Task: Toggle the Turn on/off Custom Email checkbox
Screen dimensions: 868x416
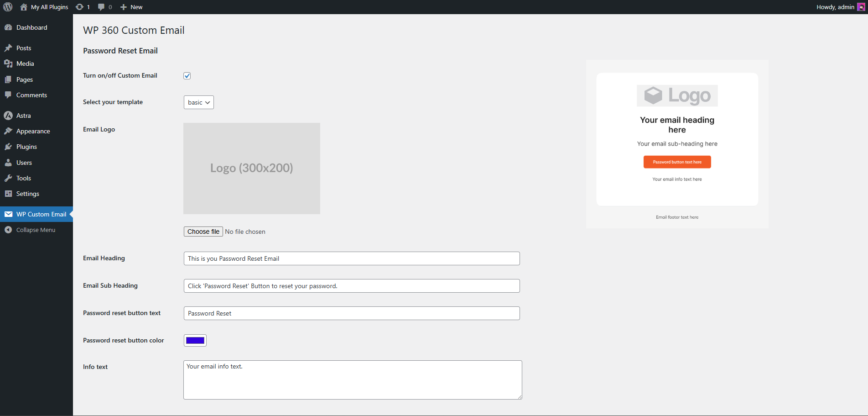Action: 187,75
